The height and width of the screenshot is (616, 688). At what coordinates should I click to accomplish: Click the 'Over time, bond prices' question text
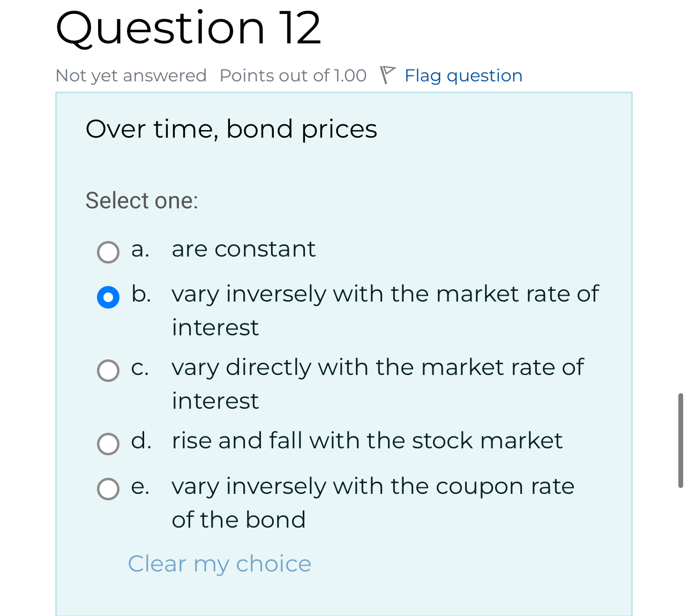(231, 130)
